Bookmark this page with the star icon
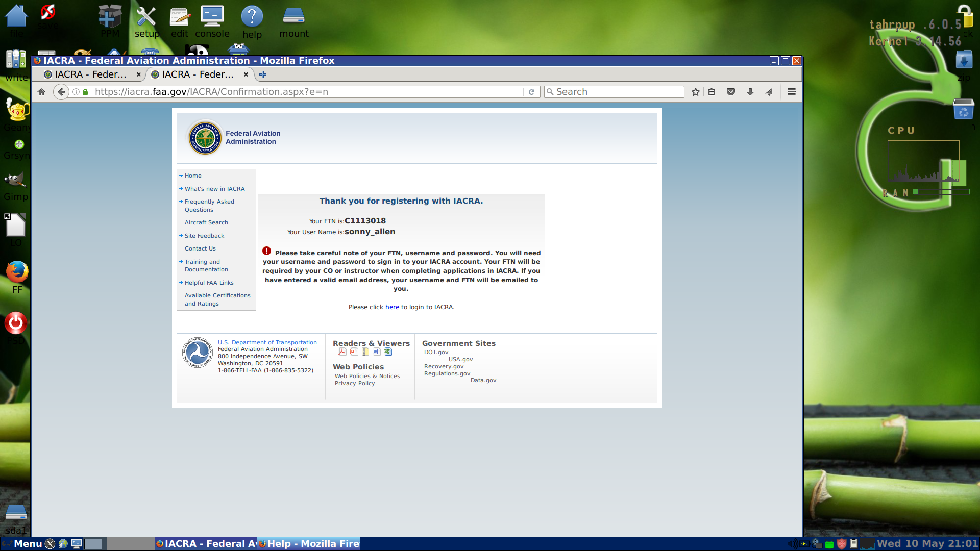The height and width of the screenshot is (551, 980). (x=695, y=92)
